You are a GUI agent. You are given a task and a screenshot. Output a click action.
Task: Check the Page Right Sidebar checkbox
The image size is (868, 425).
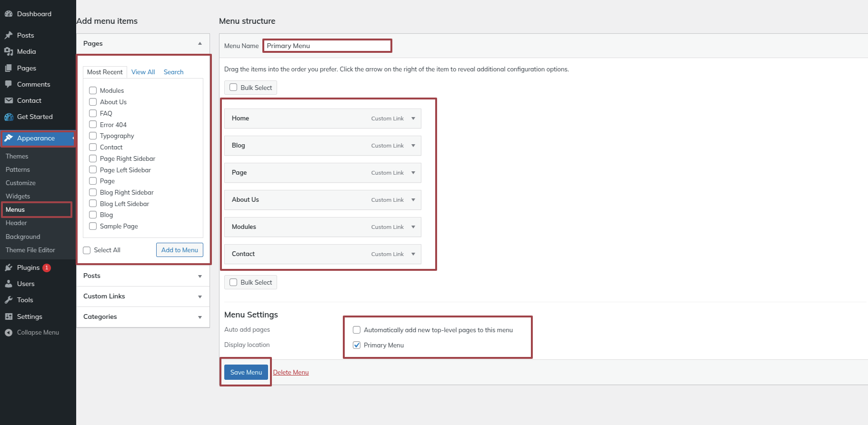tap(93, 158)
